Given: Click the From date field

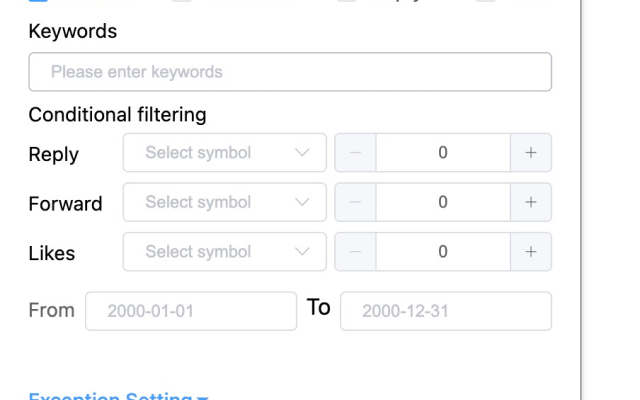Looking at the screenshot, I should point(191,311).
